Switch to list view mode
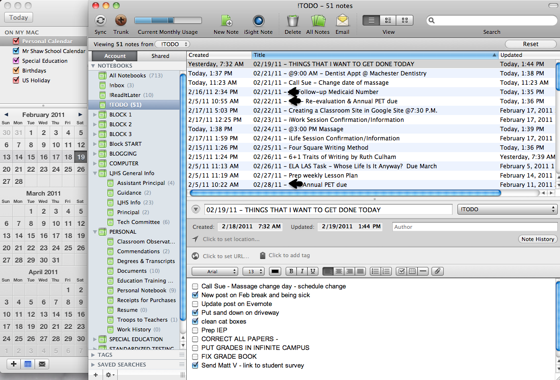560x380 pixels. (371, 20)
